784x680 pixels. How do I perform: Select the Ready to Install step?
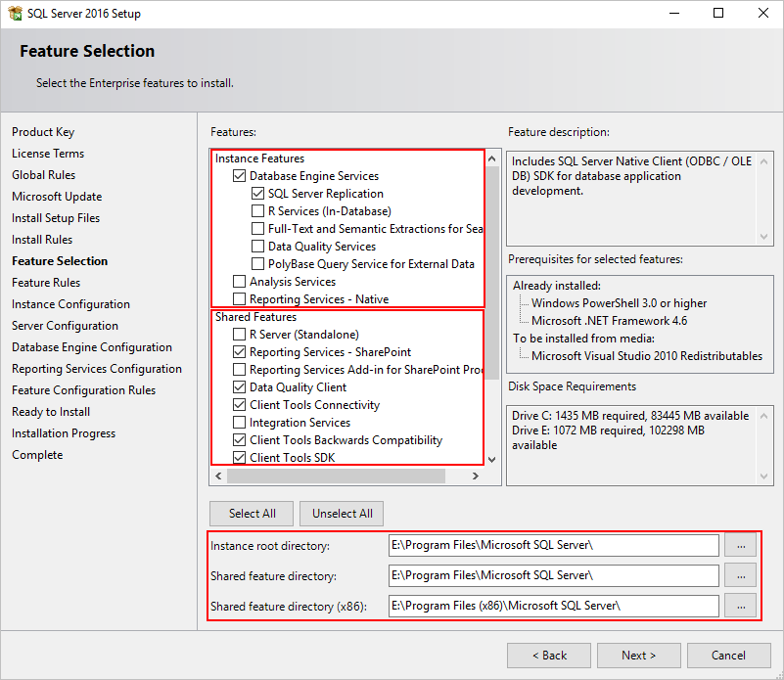pos(51,412)
